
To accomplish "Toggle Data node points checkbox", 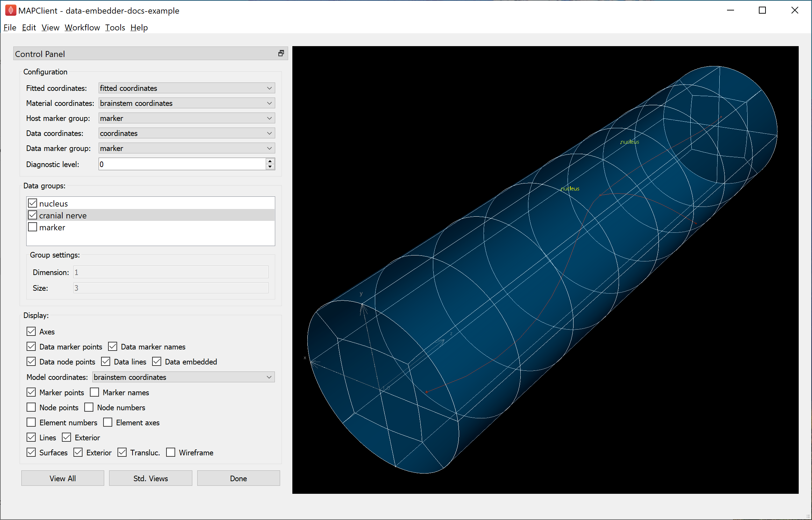I will 31,361.
